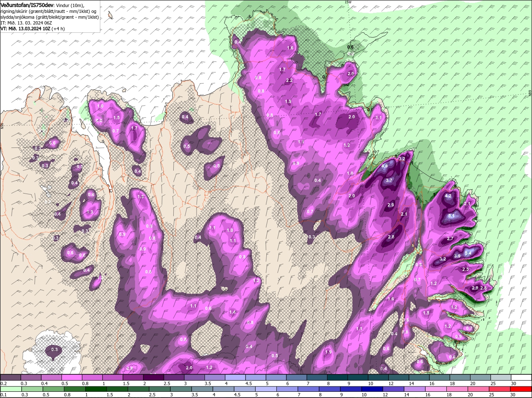Select the snow scale swatch for 4
The image size is (532, 398).
coord(235,377)
